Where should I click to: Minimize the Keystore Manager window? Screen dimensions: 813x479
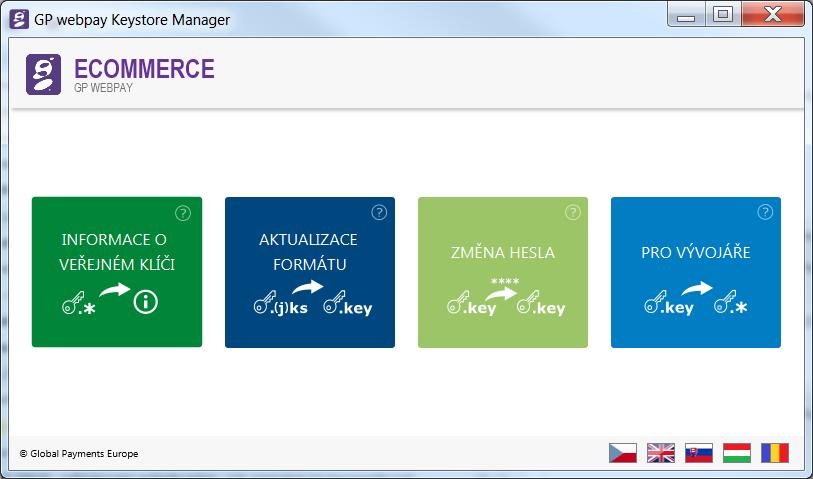[x=685, y=15]
